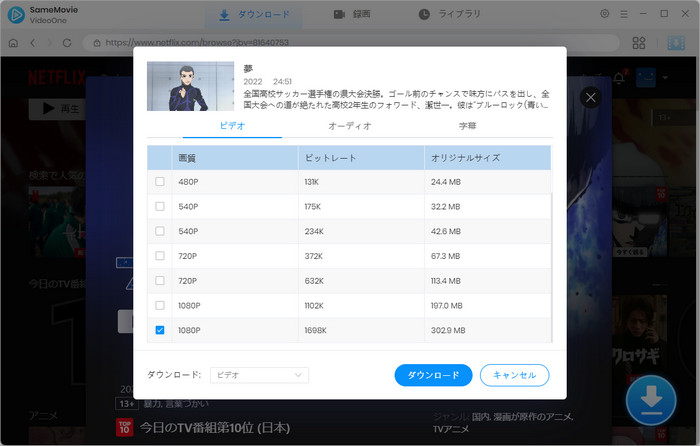Switch to the ビデオ tab

(232, 126)
